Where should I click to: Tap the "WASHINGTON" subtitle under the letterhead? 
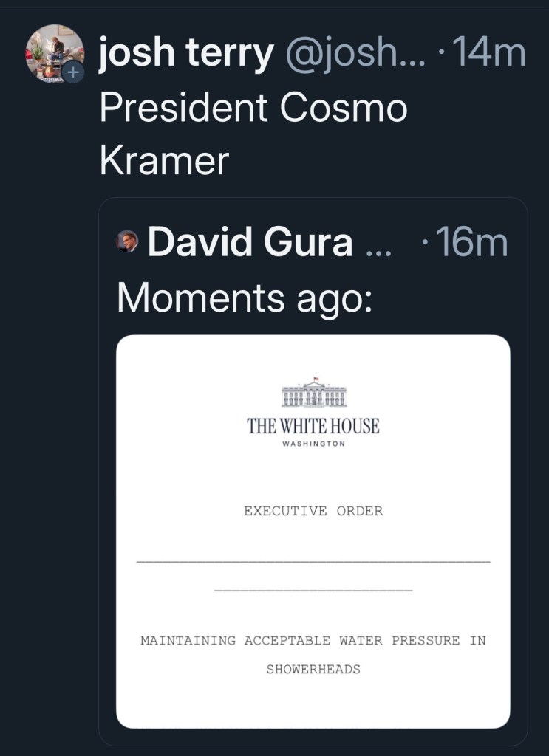tap(313, 444)
